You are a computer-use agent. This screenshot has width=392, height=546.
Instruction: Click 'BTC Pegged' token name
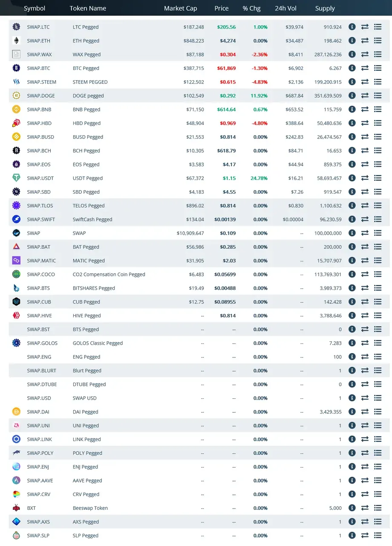pos(86,68)
